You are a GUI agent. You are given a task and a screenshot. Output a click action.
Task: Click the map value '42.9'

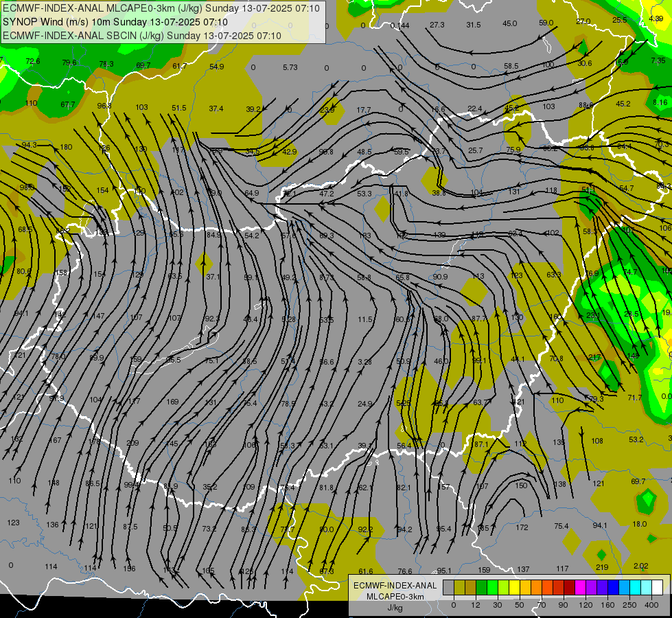[289, 151]
